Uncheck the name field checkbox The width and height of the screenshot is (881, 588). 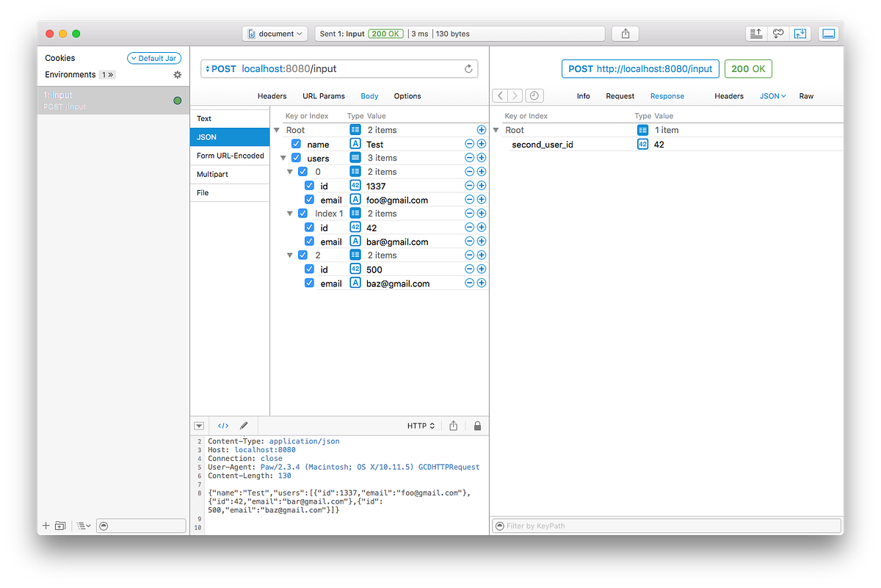pyautogui.click(x=297, y=144)
